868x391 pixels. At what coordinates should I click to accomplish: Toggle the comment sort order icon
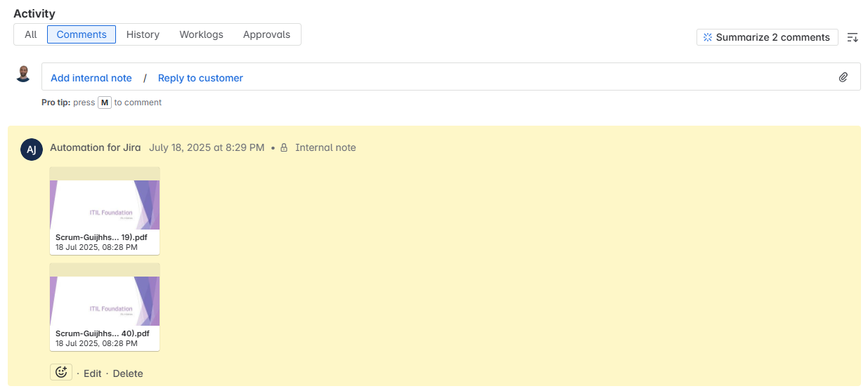coord(853,37)
